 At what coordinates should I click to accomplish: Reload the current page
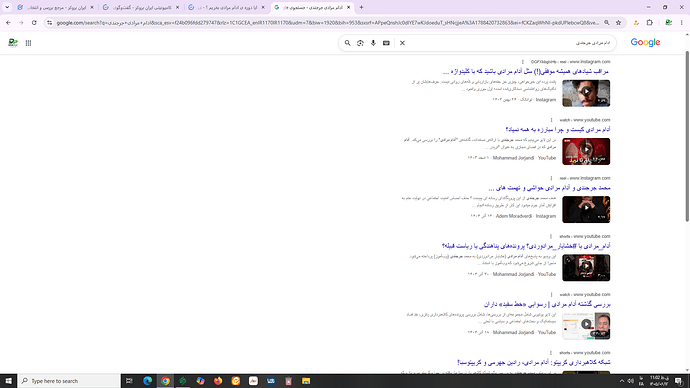pos(34,23)
